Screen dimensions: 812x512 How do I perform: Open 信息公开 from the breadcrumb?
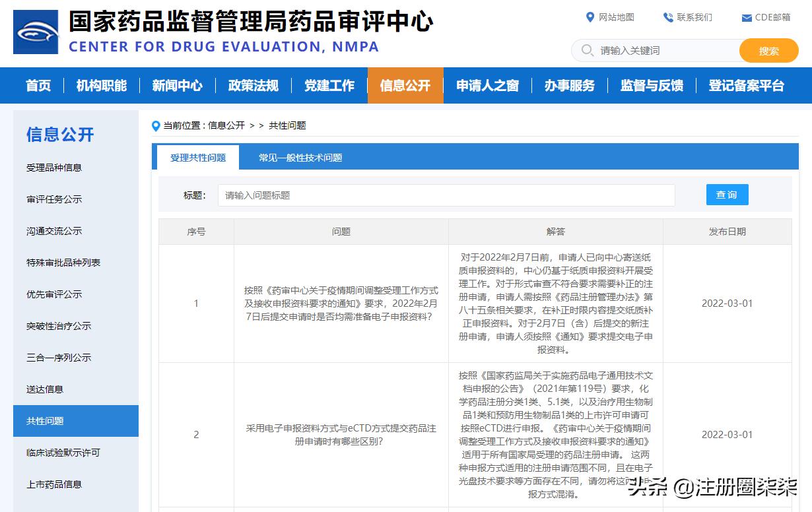pyautogui.click(x=228, y=125)
